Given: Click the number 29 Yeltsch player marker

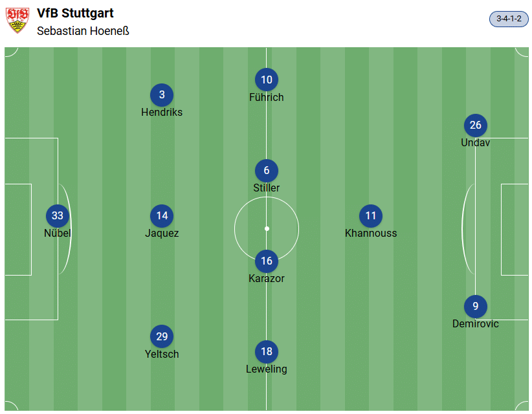Looking at the screenshot, I should click(x=162, y=337).
